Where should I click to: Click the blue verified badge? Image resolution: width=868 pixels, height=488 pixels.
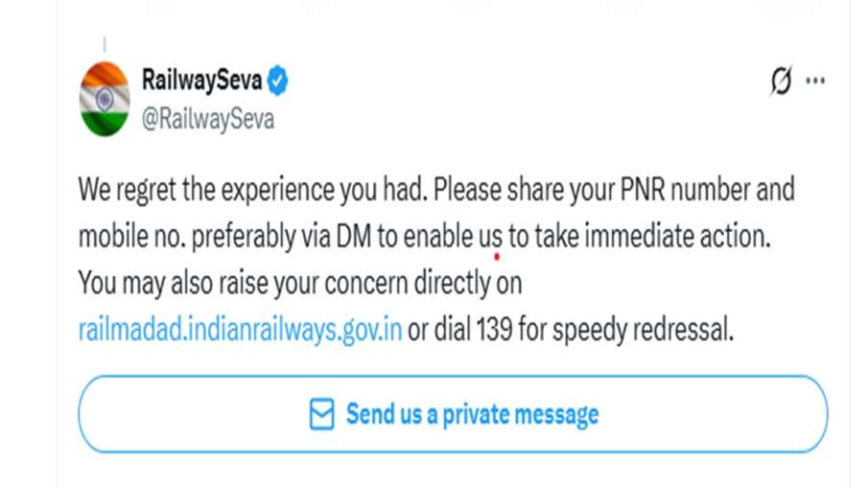[x=278, y=81]
